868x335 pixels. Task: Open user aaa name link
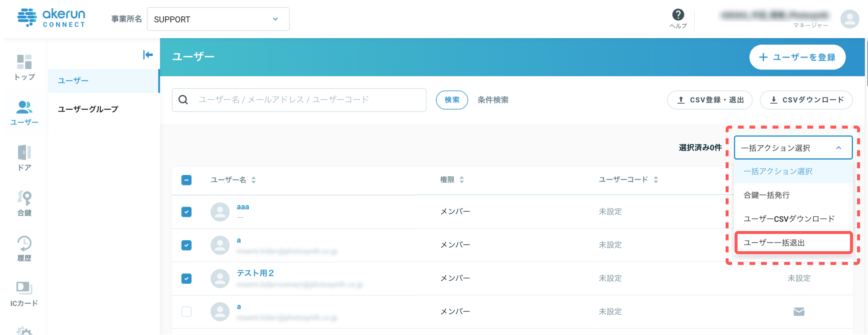243,207
